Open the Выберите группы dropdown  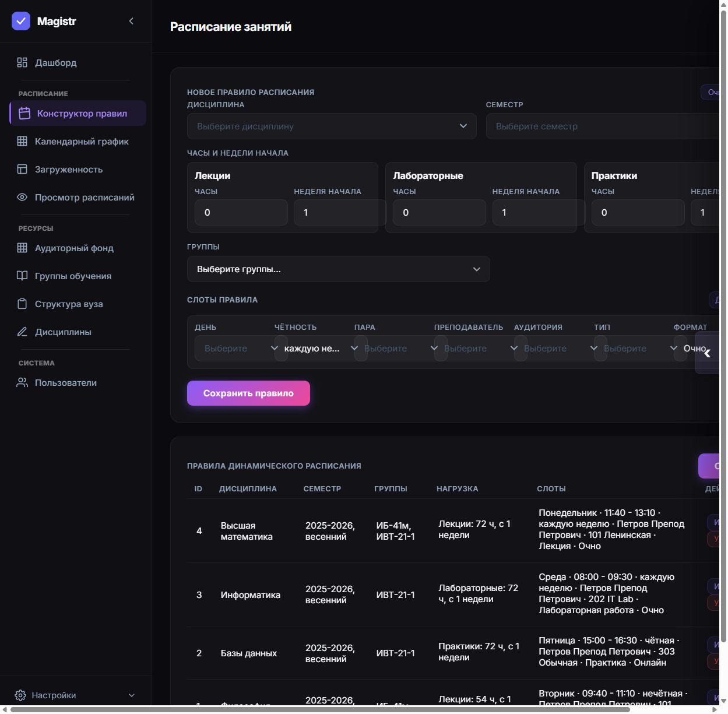tap(338, 269)
